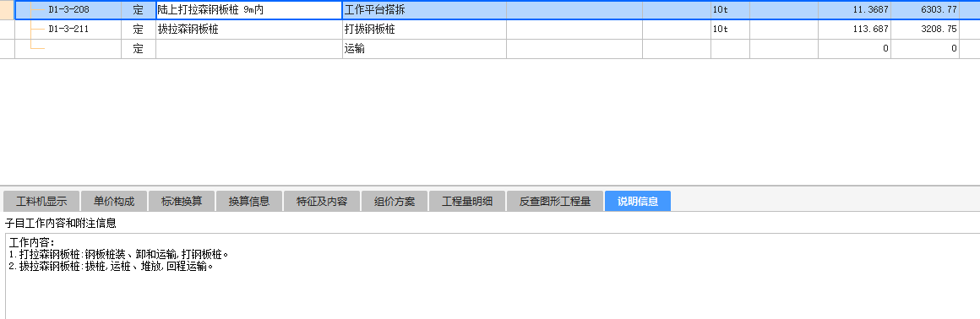The height and width of the screenshot is (319, 980).
Task: Click the line 1.打拉森钢板桩 description
Action: [x=119, y=255]
